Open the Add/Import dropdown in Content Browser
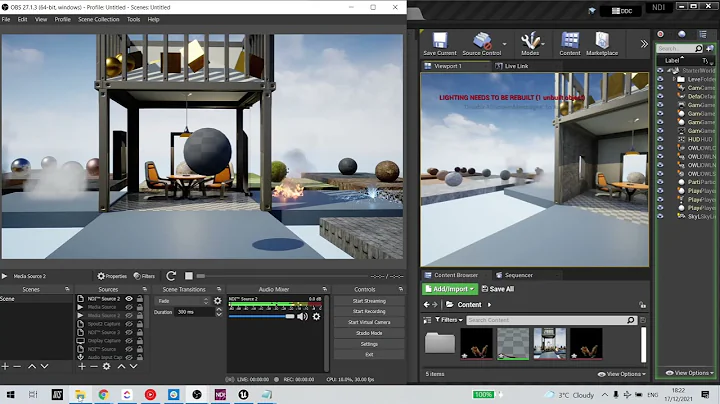This screenshot has height=404, width=720. [x=450, y=289]
